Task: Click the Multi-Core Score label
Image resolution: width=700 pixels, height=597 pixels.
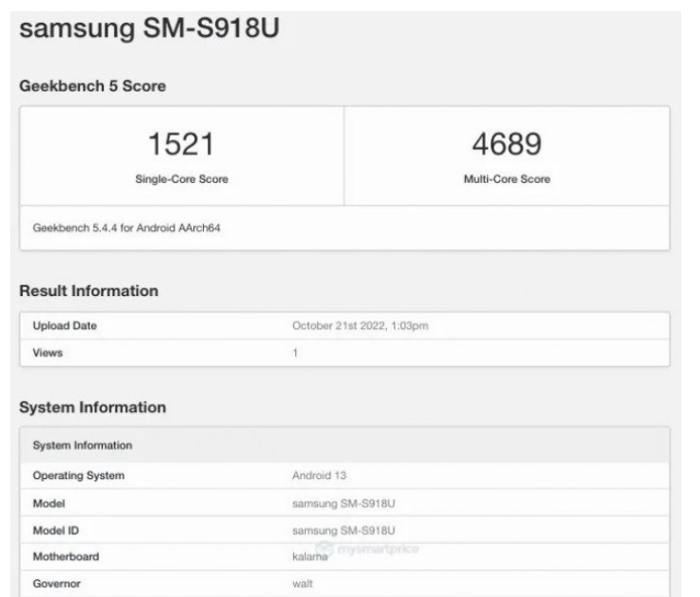Action: pos(508,179)
